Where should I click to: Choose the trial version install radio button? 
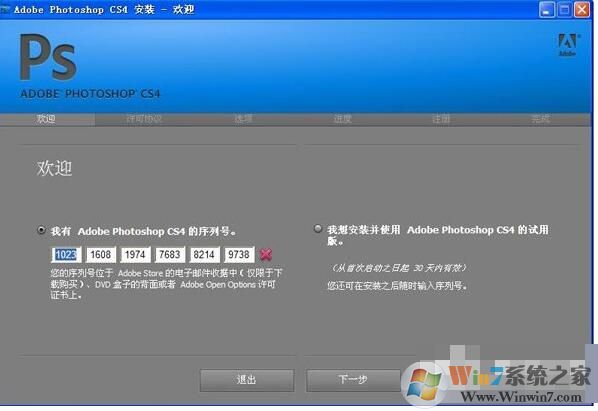pyautogui.click(x=317, y=229)
